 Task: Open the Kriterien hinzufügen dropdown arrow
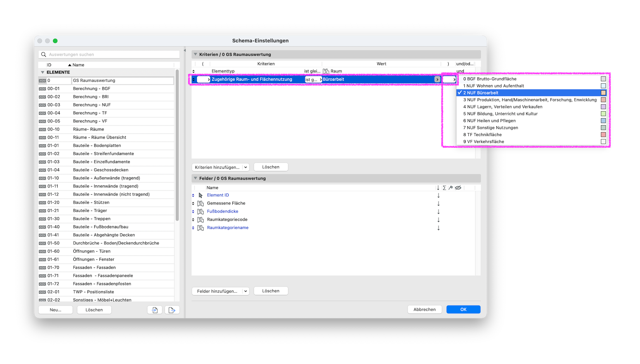coord(246,167)
